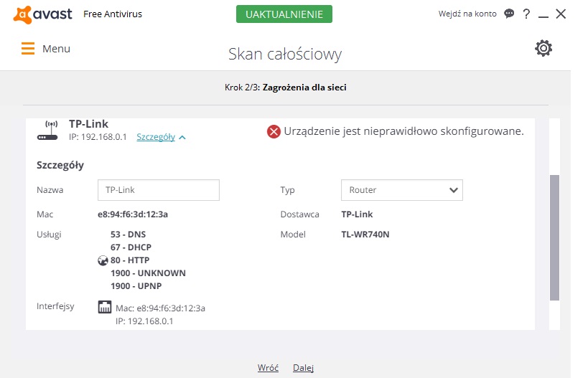Image resolution: width=588 pixels, height=378 pixels.
Task: Click the Wróć link
Action: (x=268, y=368)
